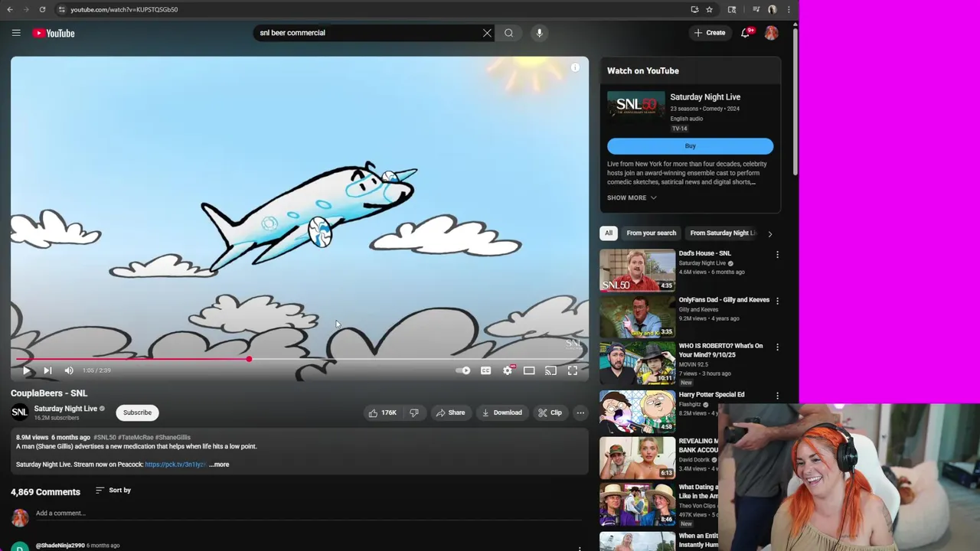Open the YouTube guide hamburger menu

pyautogui.click(x=16, y=33)
